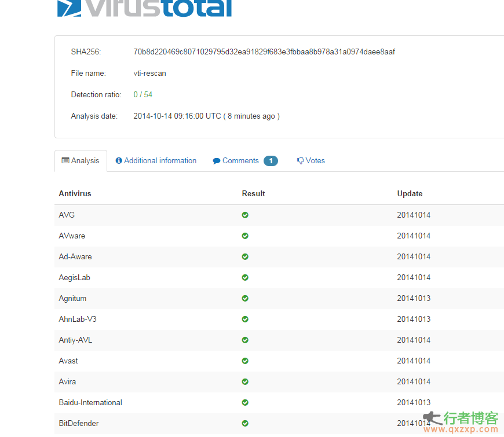Select the Ad-Aware antivirus name

click(75, 257)
